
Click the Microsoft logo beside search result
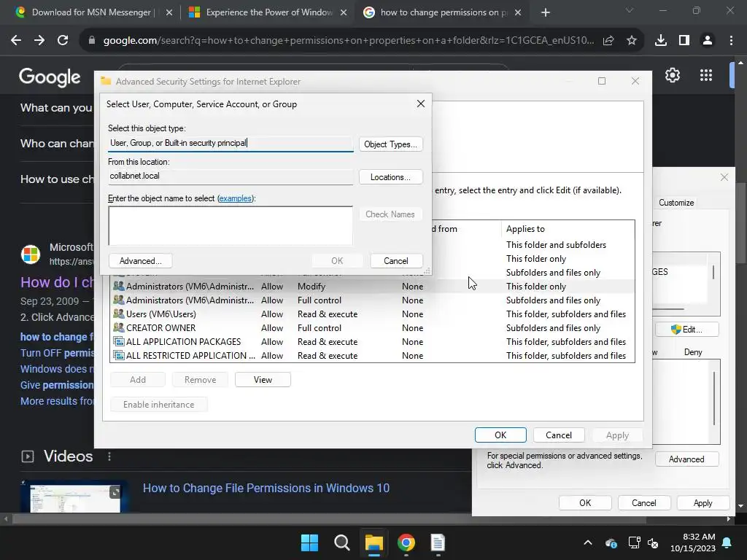31,254
